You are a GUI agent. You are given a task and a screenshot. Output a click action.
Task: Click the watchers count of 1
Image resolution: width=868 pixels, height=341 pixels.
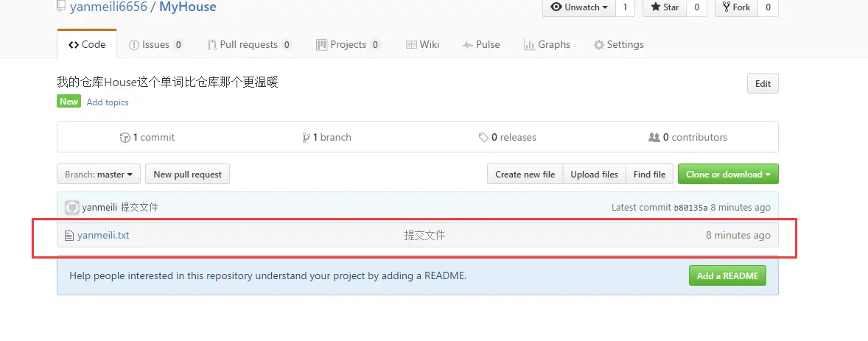[625, 7]
